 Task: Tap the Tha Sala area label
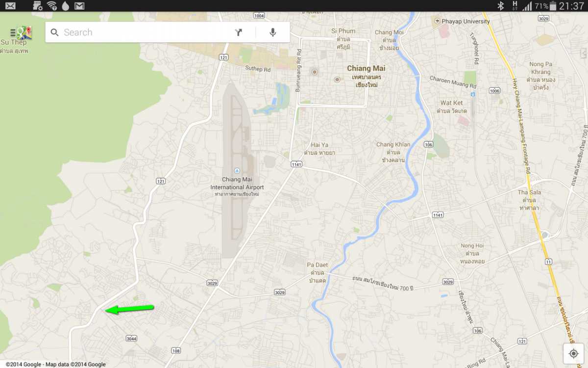[529, 192]
